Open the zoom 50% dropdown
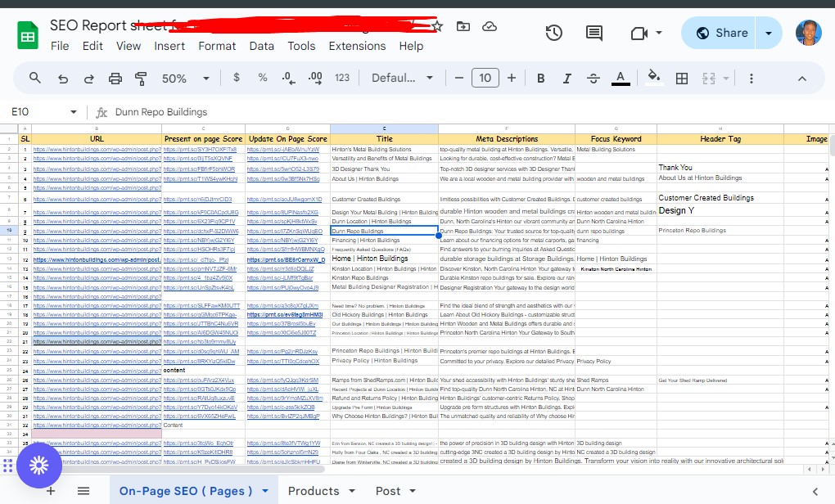The height and width of the screenshot is (504, 835). click(x=182, y=78)
